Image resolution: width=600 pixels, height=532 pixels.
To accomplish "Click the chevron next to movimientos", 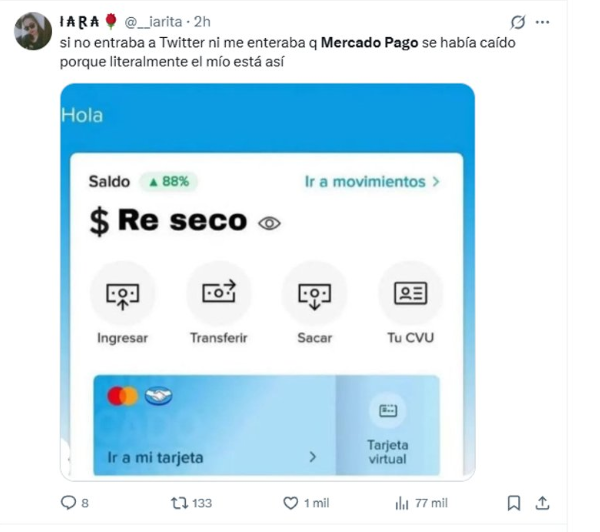I will pos(435,181).
